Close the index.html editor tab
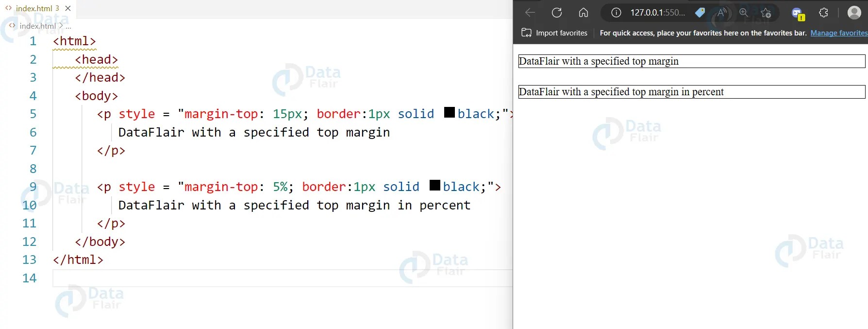Image resolution: width=868 pixels, height=329 pixels. (x=68, y=8)
